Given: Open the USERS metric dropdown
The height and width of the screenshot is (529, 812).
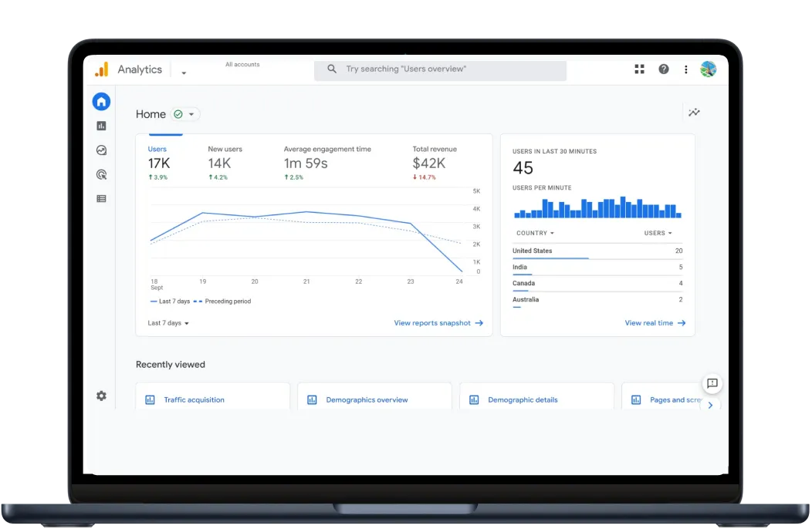Looking at the screenshot, I should [658, 234].
